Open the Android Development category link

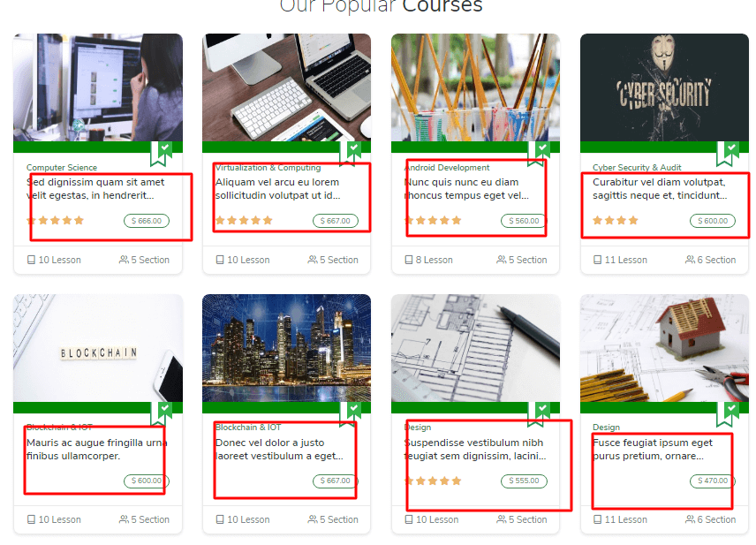pos(447,168)
